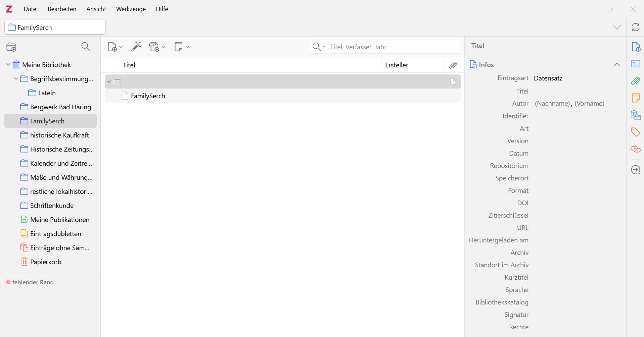Click the Autor Nachname field
Image resolution: width=644 pixels, height=337 pixels.
(x=553, y=104)
